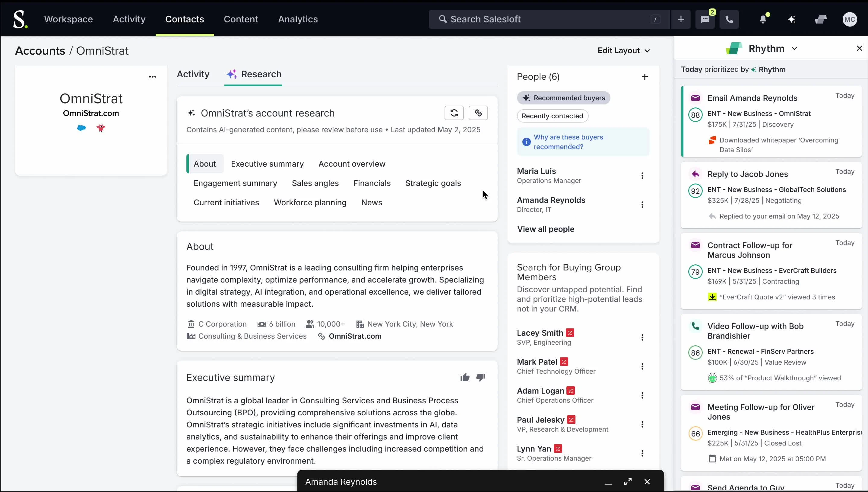Viewport: 868px width, 492px height.
Task: Jump to Account overview section
Action: pyautogui.click(x=352, y=164)
